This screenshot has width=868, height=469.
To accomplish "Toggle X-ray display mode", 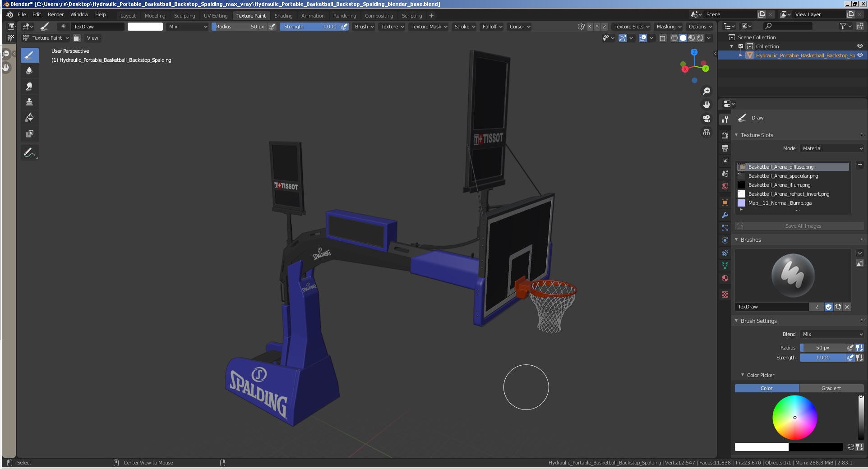I will [x=663, y=38].
